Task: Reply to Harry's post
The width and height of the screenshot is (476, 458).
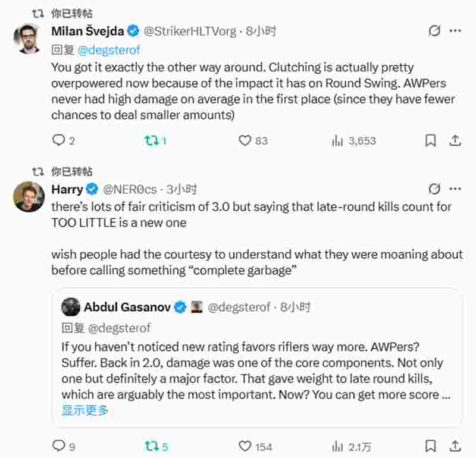Action: pyautogui.click(x=58, y=446)
